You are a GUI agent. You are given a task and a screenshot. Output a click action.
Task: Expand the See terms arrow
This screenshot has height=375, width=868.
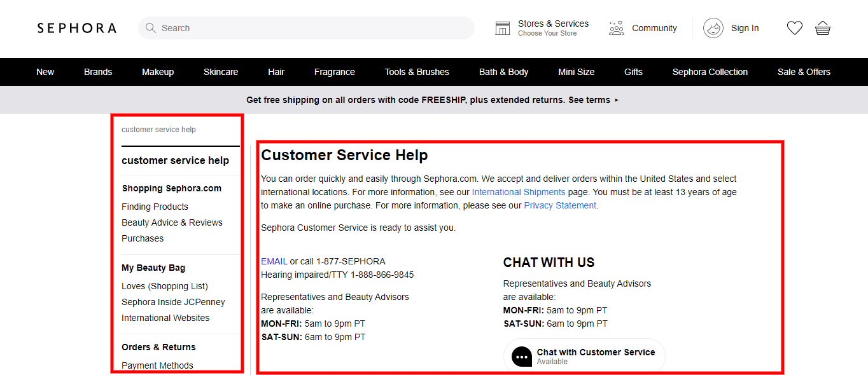[x=617, y=100]
